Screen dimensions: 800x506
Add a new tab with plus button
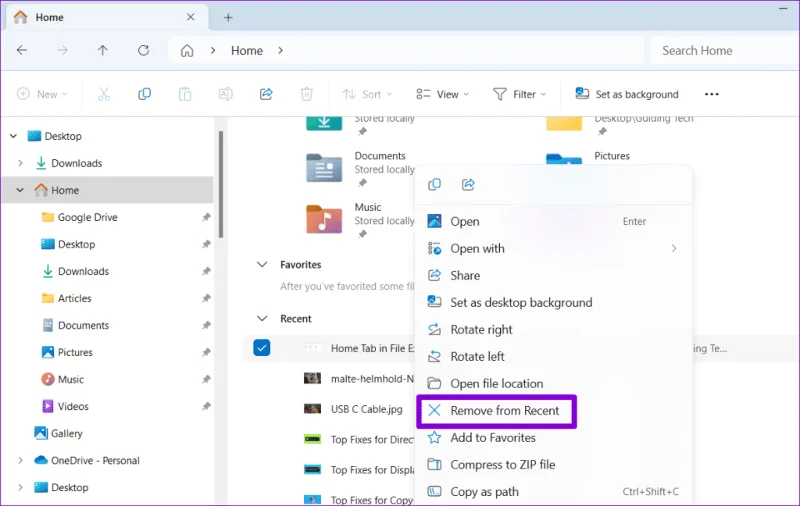[x=228, y=18]
